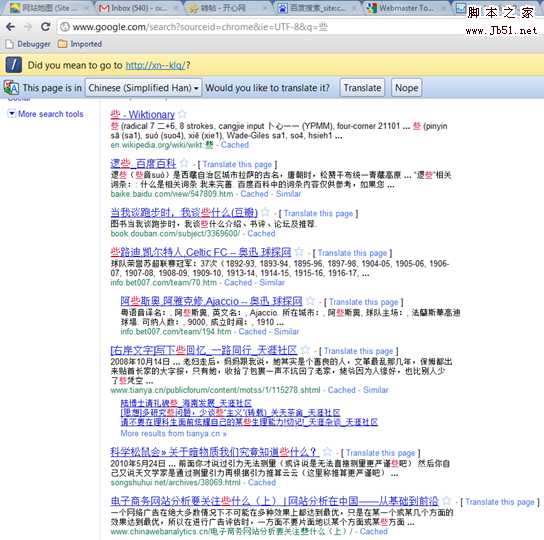
Task: Star the book.douban.com result
Action: click(x=265, y=212)
